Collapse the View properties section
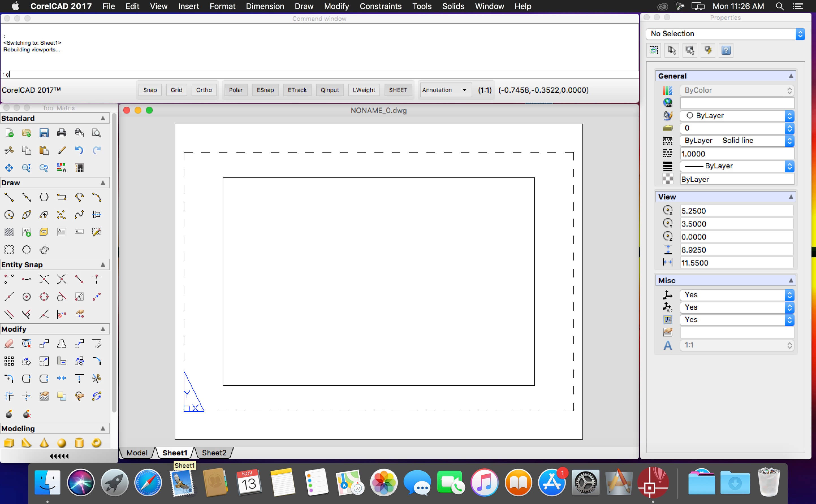Screen dimensions: 816x504 tap(791, 197)
